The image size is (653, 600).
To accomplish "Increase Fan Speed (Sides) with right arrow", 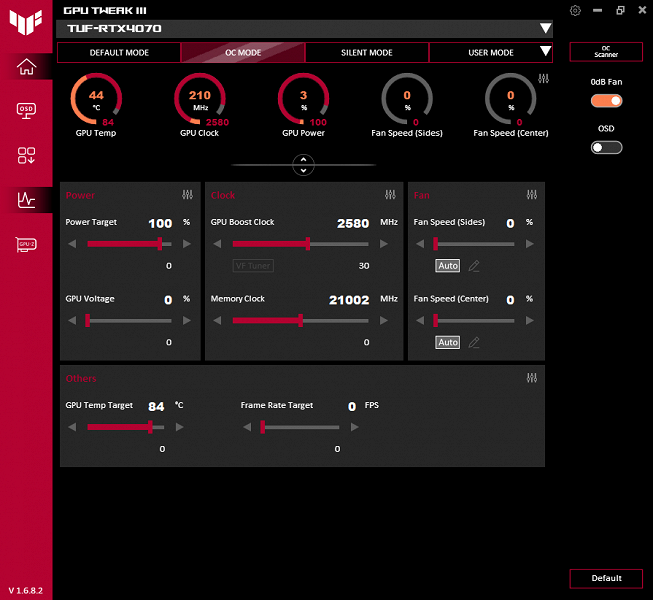I will tap(530, 244).
